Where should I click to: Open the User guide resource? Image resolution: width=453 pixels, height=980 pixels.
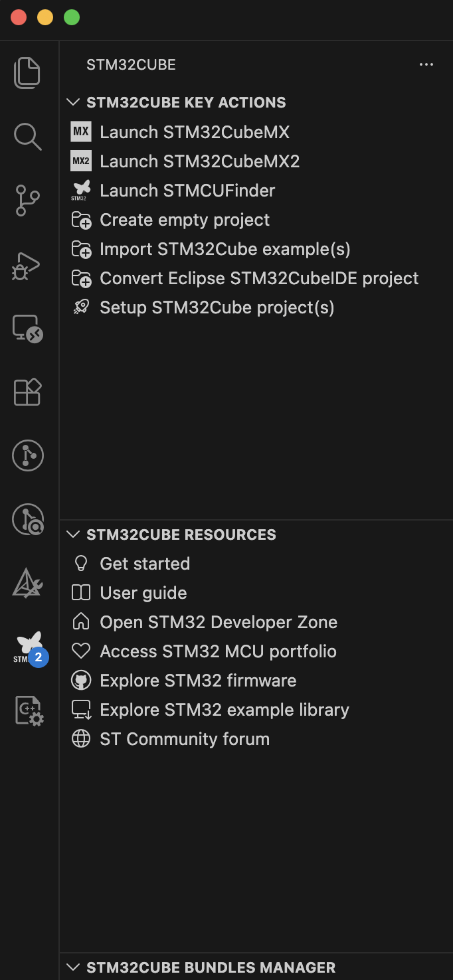[143, 593]
